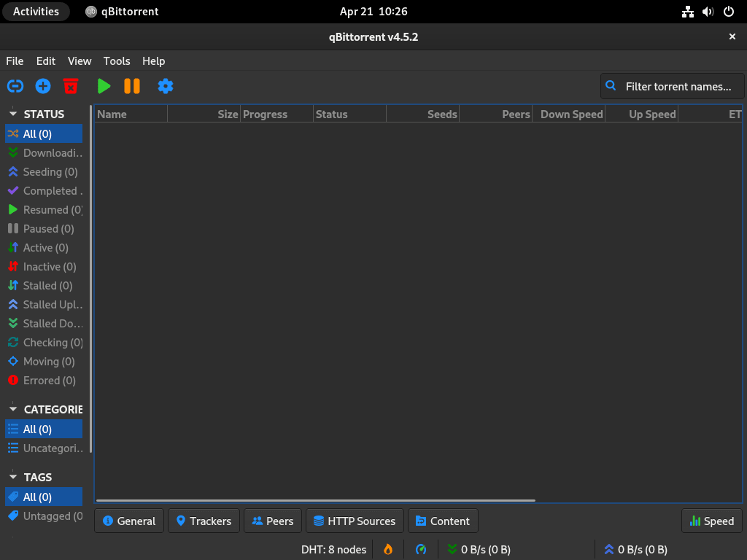747x560 pixels.
Task: Resume torrents with the green play icon
Action: (x=104, y=86)
